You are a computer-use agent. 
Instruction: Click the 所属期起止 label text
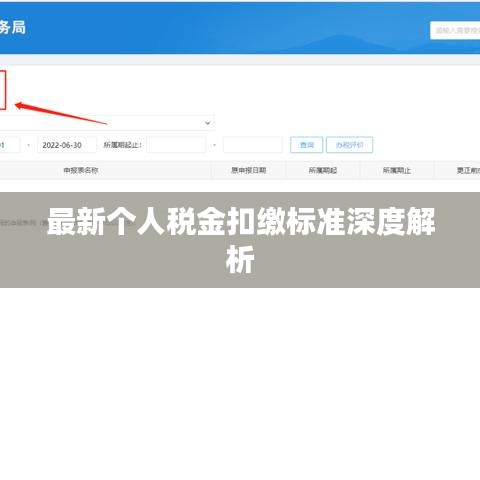(123, 145)
